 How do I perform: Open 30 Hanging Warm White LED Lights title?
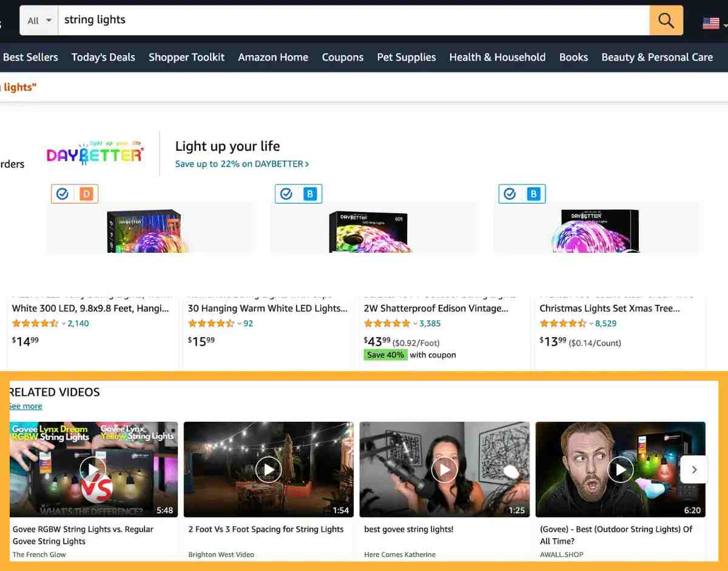[x=268, y=308]
